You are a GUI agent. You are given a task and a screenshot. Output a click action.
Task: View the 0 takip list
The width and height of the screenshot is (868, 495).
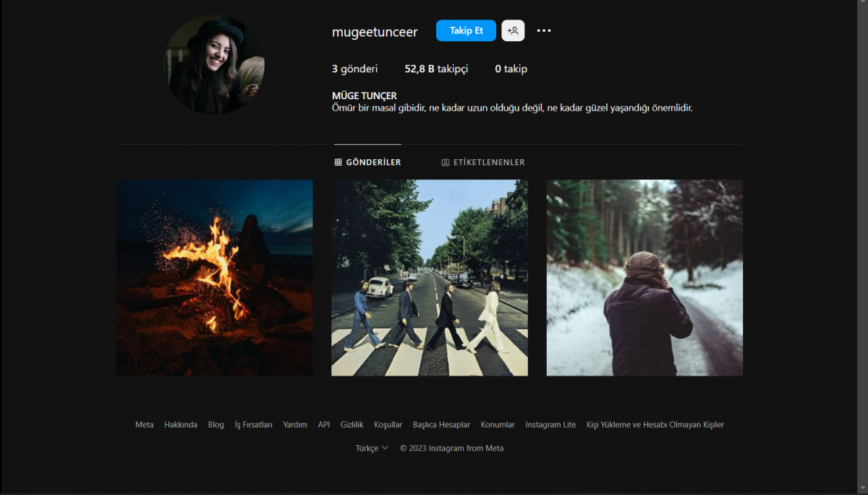point(511,69)
